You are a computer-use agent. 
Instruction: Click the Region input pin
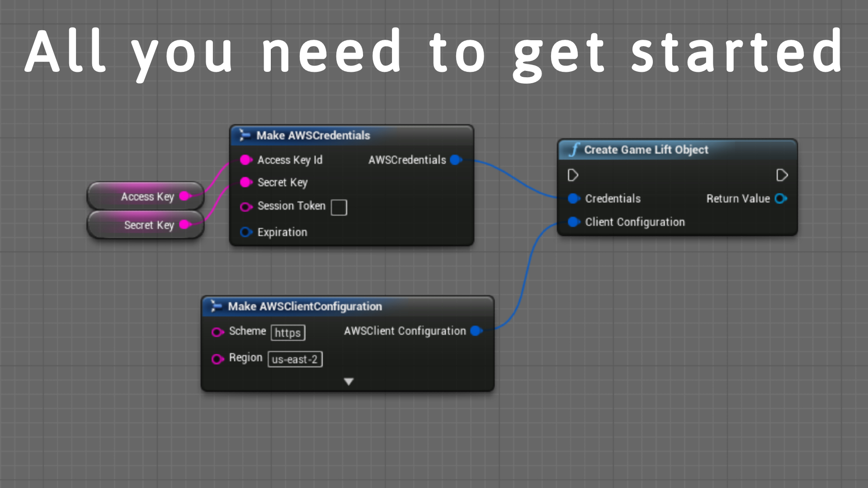point(217,359)
